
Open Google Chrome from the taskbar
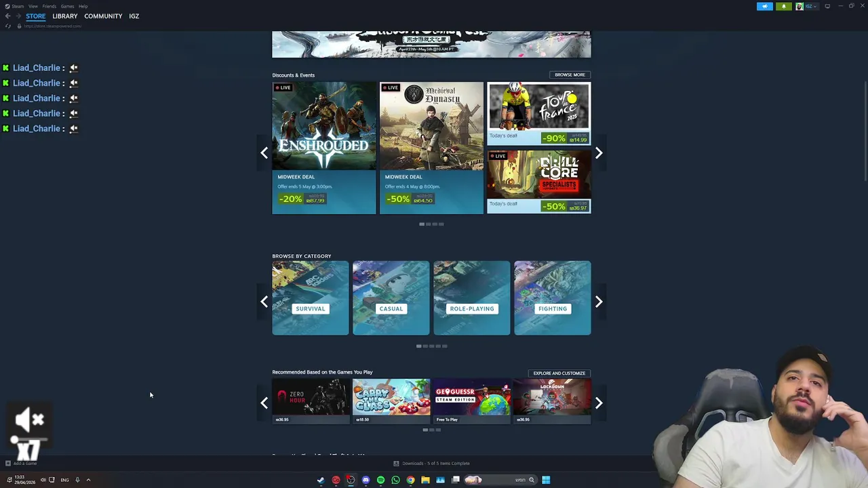[x=410, y=480]
